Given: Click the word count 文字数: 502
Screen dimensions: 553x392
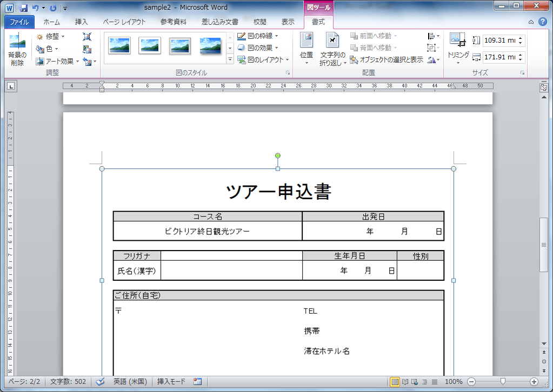Looking at the screenshot, I should pos(68,381).
